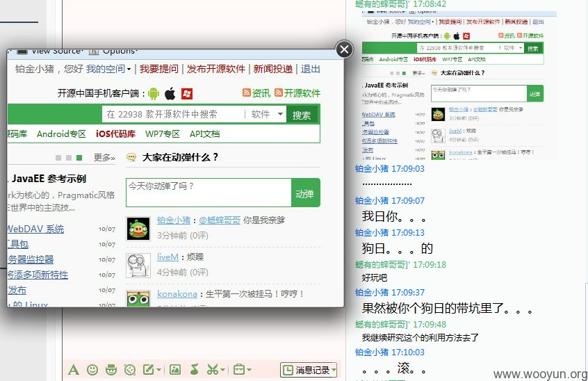The image size is (588, 381).
Task: Open the liveM user link
Action: coord(168,257)
